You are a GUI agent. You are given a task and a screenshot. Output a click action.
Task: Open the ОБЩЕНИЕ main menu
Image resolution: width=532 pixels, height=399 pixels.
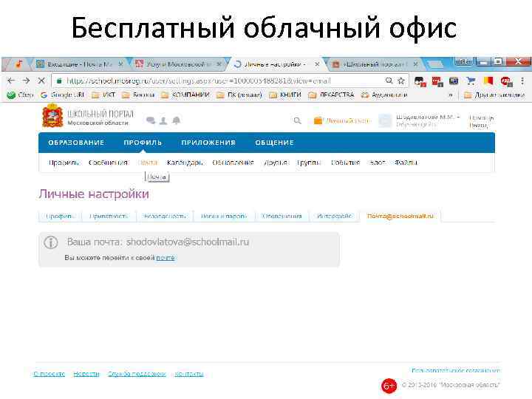274,143
